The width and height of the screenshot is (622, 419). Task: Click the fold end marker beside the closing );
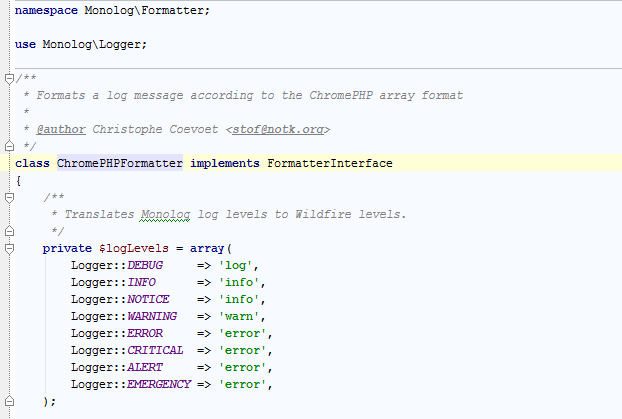pos(10,401)
